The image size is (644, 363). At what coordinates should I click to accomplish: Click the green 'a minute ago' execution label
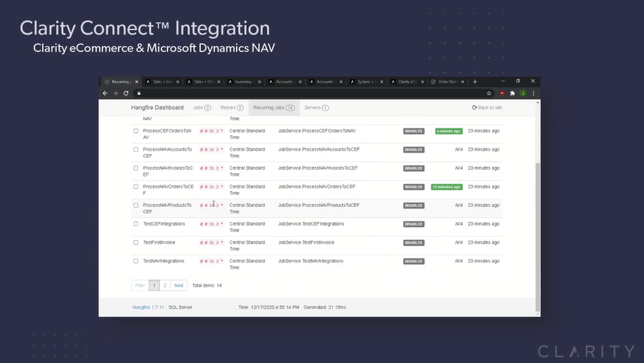pyautogui.click(x=449, y=131)
